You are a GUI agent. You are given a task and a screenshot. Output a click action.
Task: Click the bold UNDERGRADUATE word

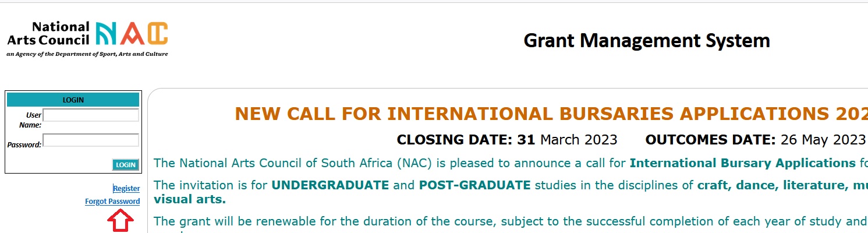tap(330, 186)
